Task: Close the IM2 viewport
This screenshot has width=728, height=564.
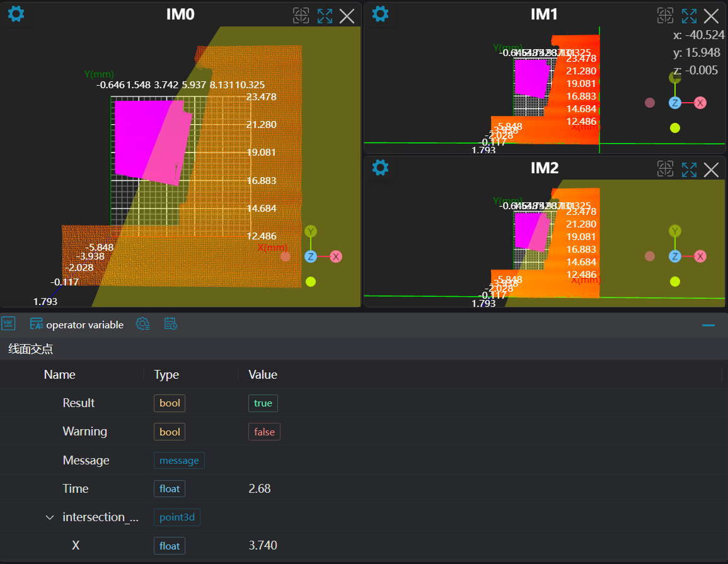Action: 711,169
